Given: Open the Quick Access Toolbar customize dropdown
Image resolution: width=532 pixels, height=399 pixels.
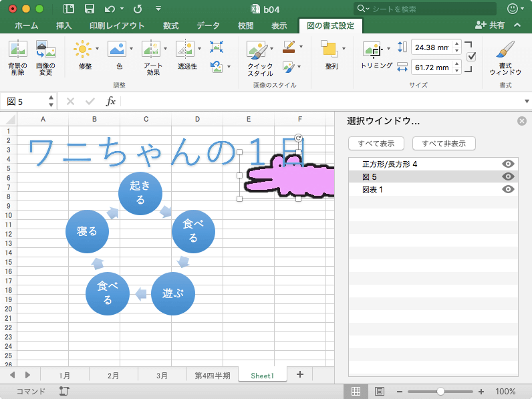Looking at the screenshot, I should pyautogui.click(x=158, y=9).
